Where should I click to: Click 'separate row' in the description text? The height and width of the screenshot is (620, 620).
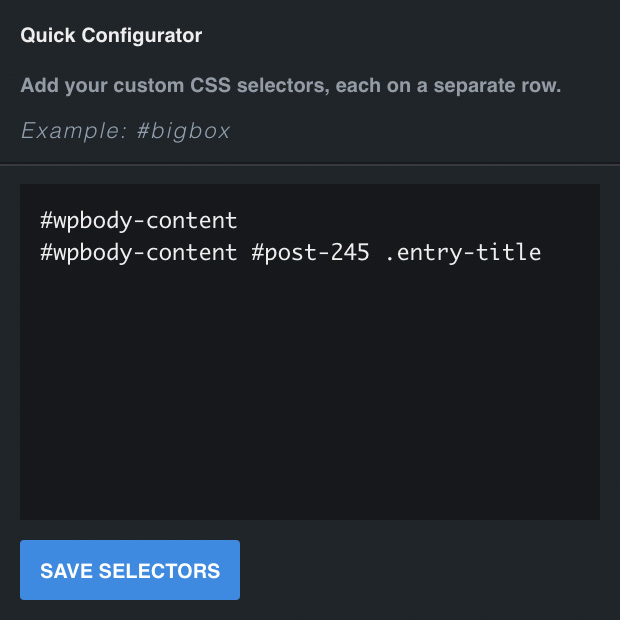pyautogui.click(x=497, y=85)
